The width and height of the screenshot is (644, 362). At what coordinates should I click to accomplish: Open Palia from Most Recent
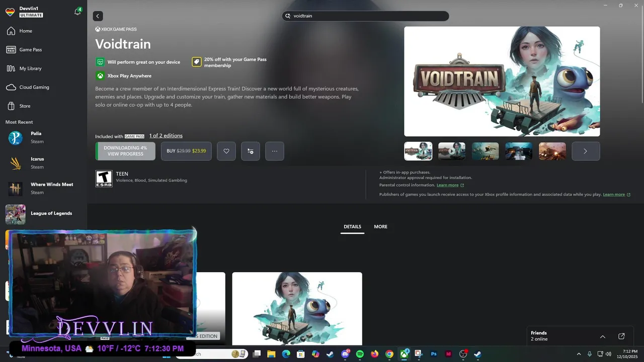(x=43, y=138)
